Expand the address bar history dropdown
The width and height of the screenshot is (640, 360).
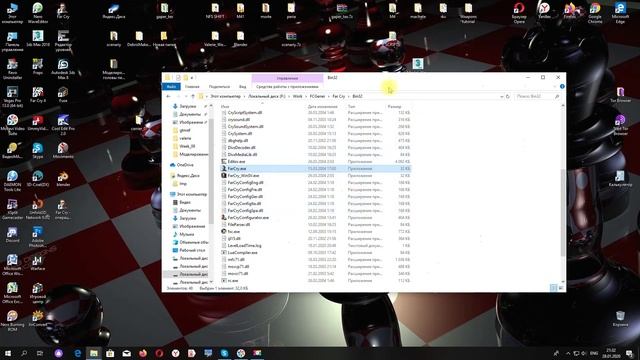502,96
